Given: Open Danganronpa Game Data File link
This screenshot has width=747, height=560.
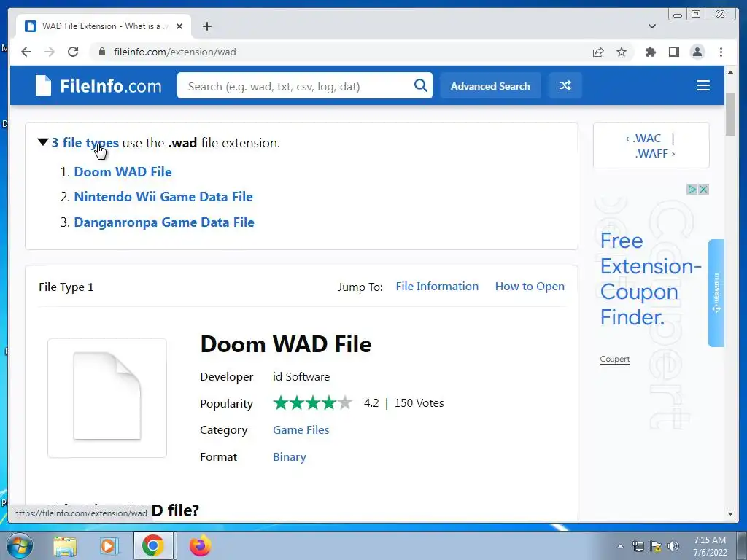Looking at the screenshot, I should click(164, 222).
